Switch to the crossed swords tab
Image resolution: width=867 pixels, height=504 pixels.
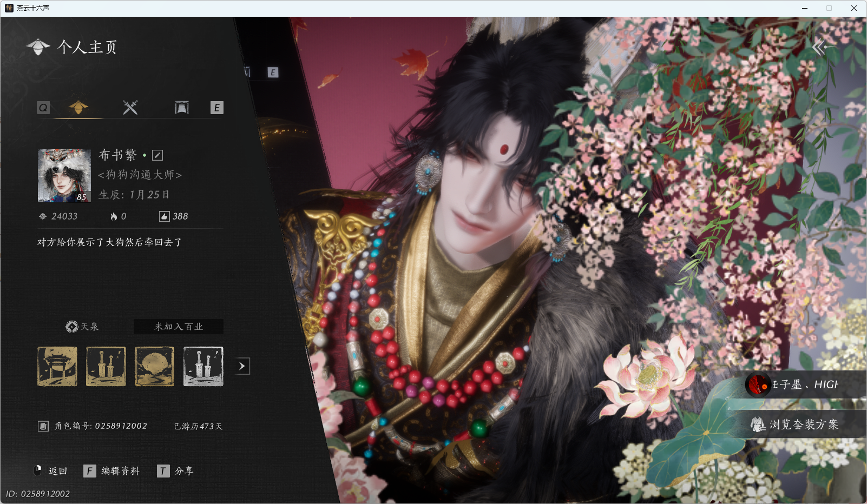tap(130, 107)
